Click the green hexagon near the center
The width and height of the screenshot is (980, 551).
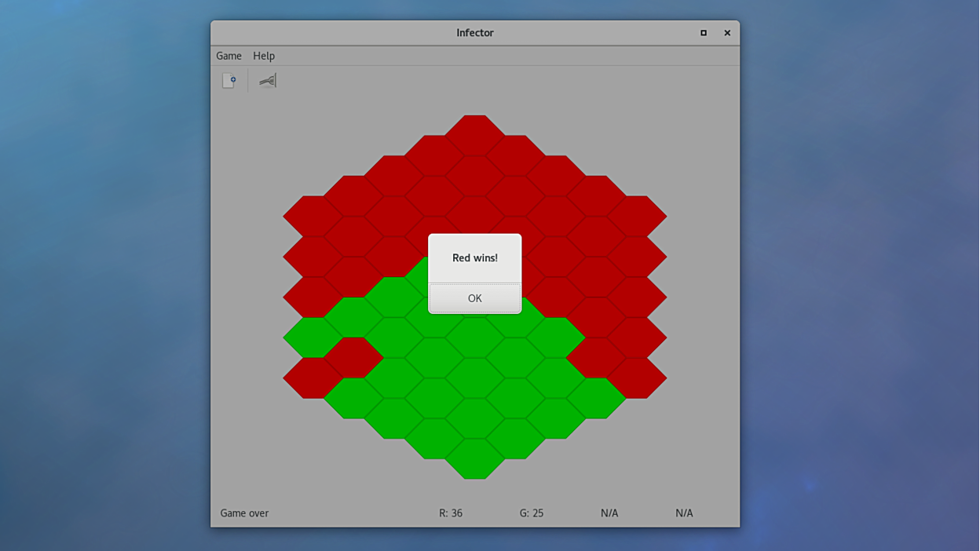click(475, 377)
